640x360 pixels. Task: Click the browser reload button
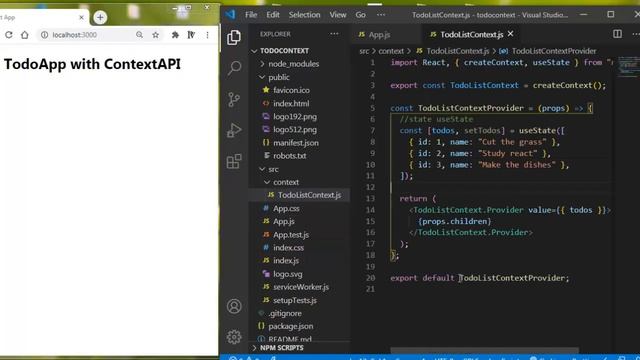9,35
